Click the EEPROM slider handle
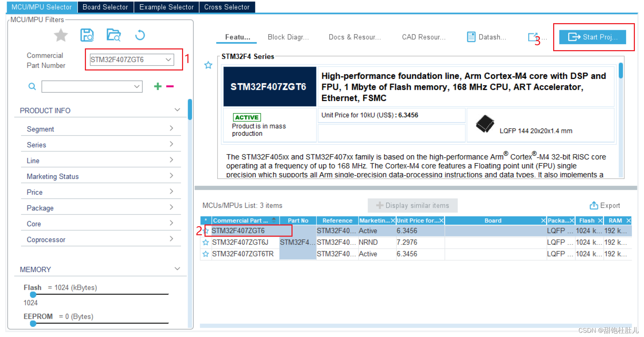The width and height of the screenshot is (644, 337). pyautogui.click(x=33, y=324)
